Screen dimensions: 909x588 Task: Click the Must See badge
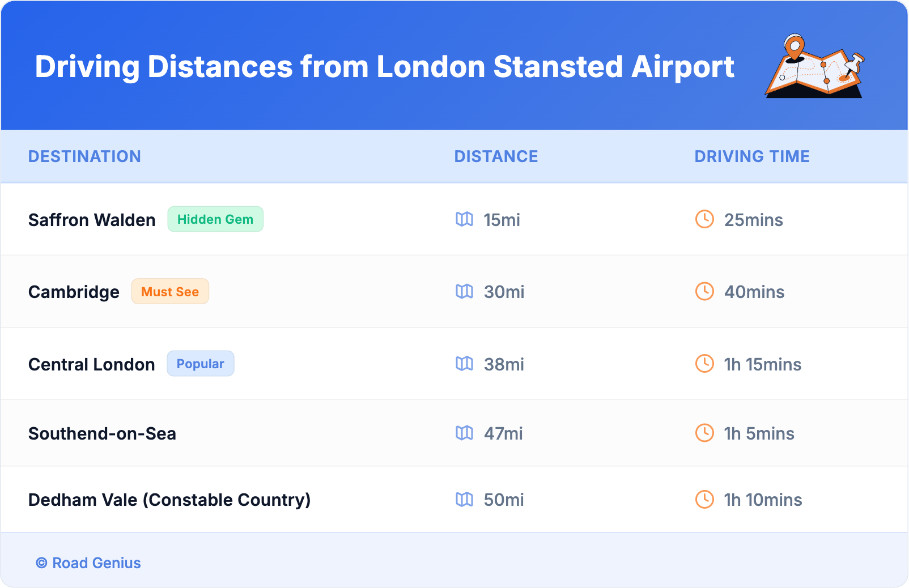(x=170, y=292)
